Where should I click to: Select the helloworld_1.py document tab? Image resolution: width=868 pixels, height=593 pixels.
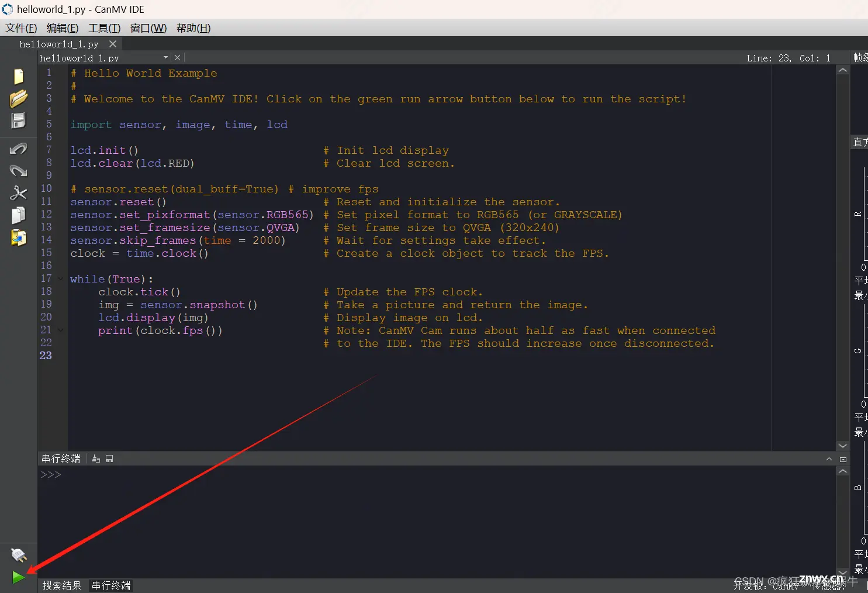point(59,44)
